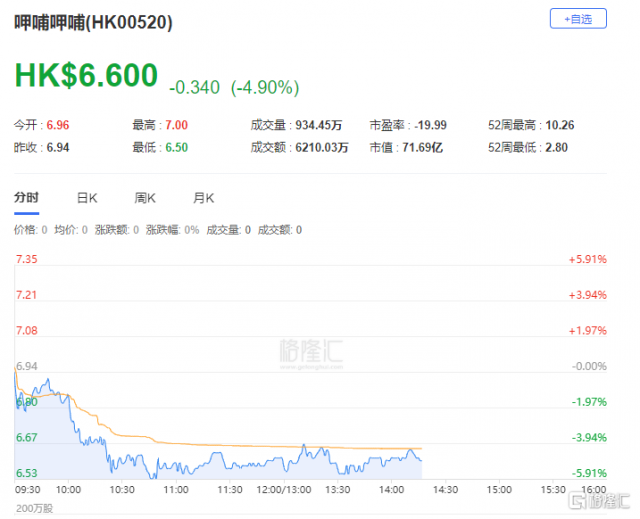Switch to the 日K daily chart tab
Screen dimensions: 640x519
coord(87,198)
